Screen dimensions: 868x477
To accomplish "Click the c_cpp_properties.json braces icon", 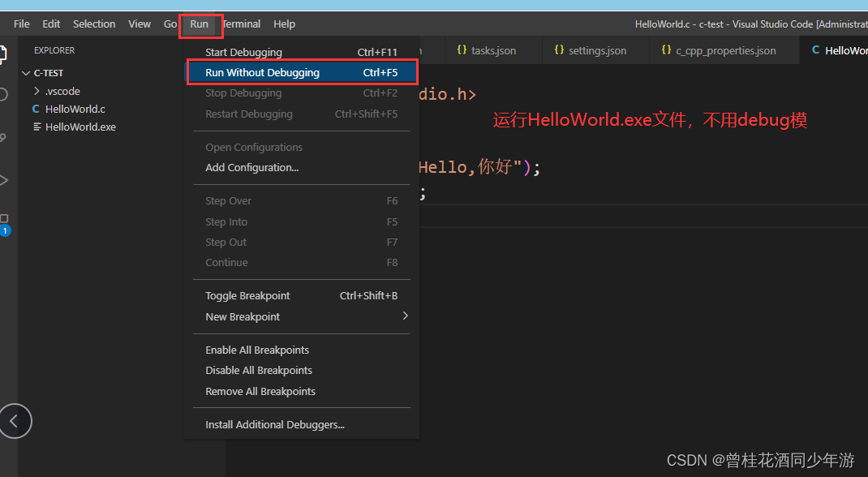I will pyautogui.click(x=666, y=49).
